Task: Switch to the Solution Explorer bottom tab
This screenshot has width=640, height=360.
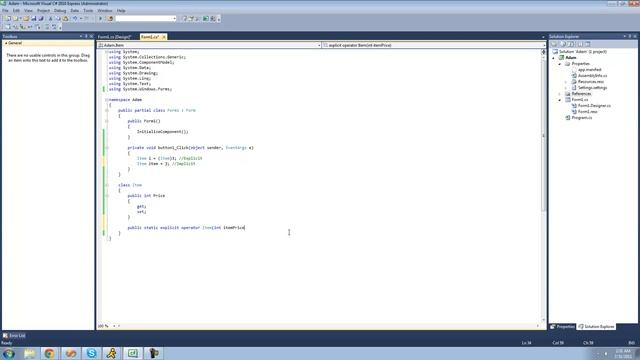Action: click(x=596, y=327)
